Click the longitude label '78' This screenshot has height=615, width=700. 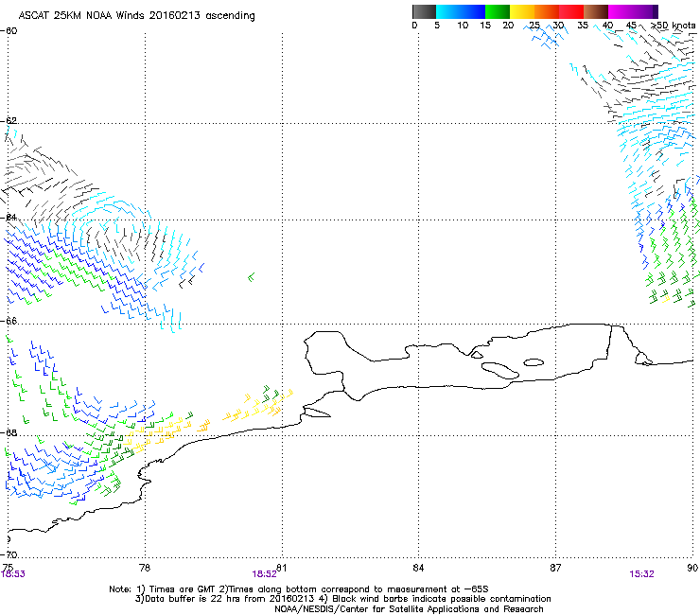pyautogui.click(x=145, y=567)
